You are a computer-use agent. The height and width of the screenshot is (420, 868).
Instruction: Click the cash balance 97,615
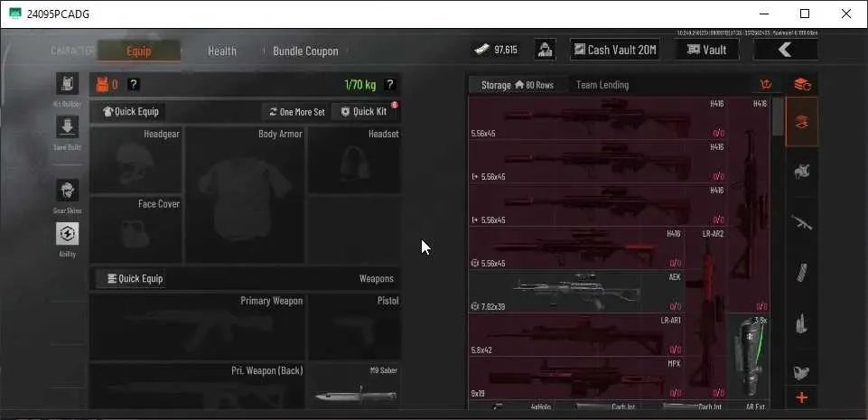click(x=496, y=50)
